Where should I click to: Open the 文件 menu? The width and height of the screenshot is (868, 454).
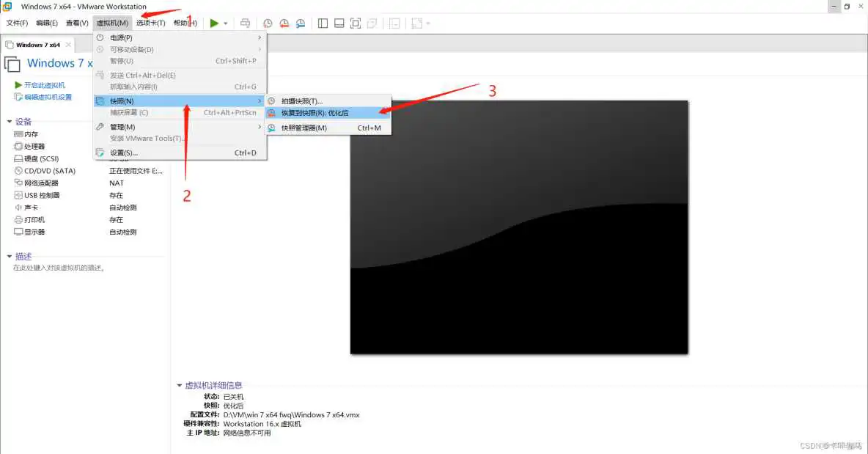[x=15, y=22]
